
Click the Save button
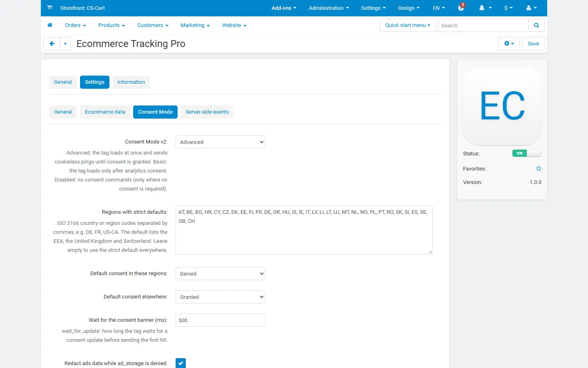pyautogui.click(x=533, y=44)
